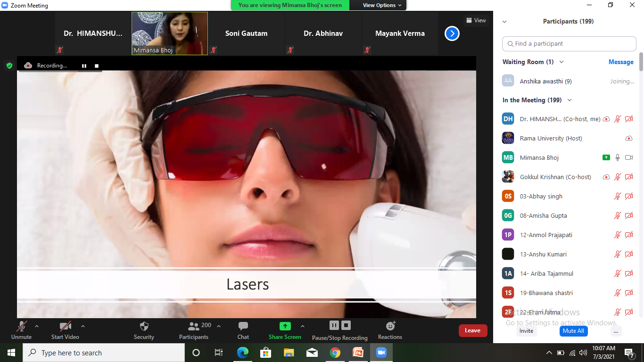The width and height of the screenshot is (644, 362).
Task: Open Google Chrome from taskbar
Action: [335, 353]
